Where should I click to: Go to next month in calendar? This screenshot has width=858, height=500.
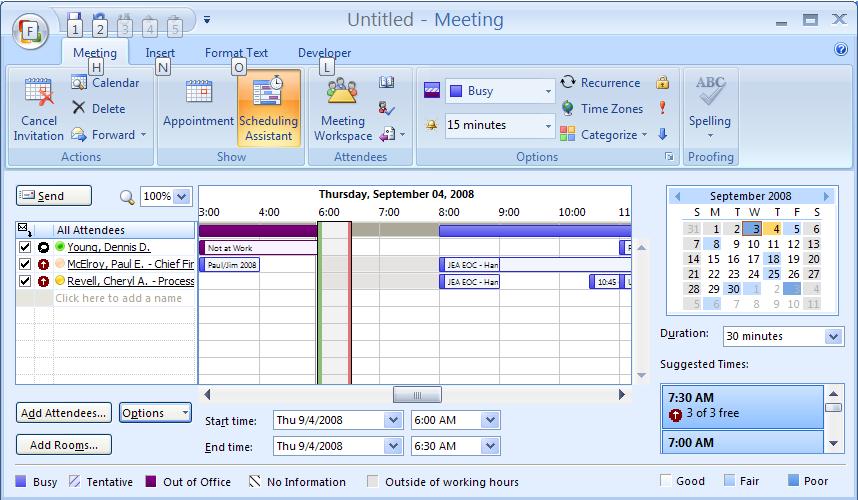(826, 196)
